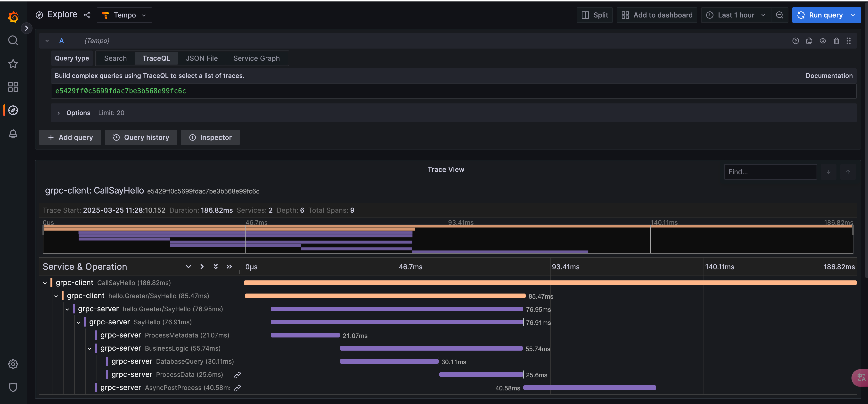This screenshot has height=404, width=868.
Task: Open the Documentation link
Action: point(829,76)
